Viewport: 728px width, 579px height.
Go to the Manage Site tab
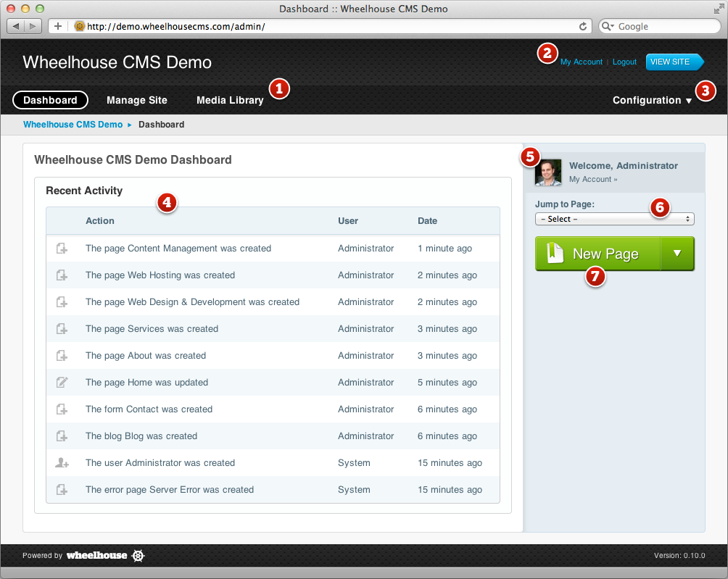pos(137,100)
